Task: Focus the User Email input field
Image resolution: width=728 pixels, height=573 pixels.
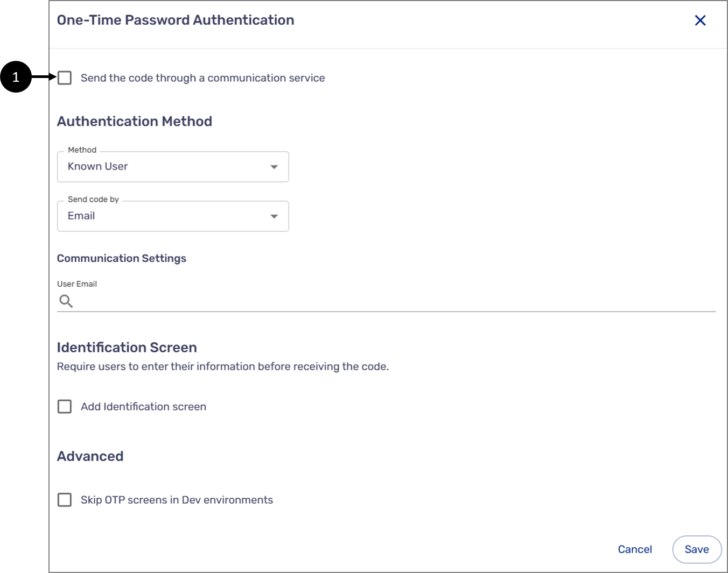Action: [394, 301]
